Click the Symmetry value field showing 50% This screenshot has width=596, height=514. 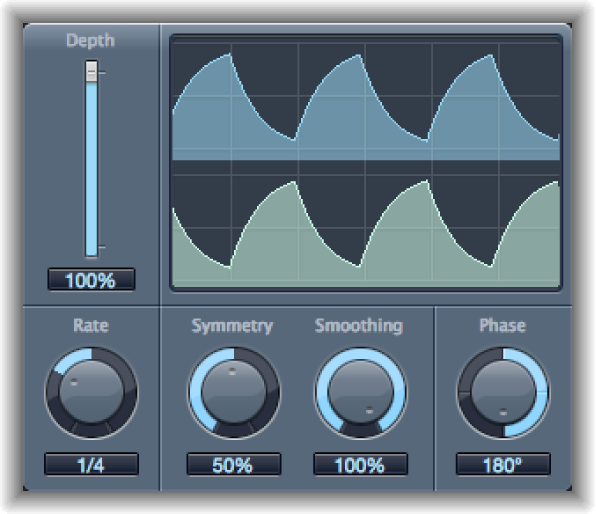point(234,464)
